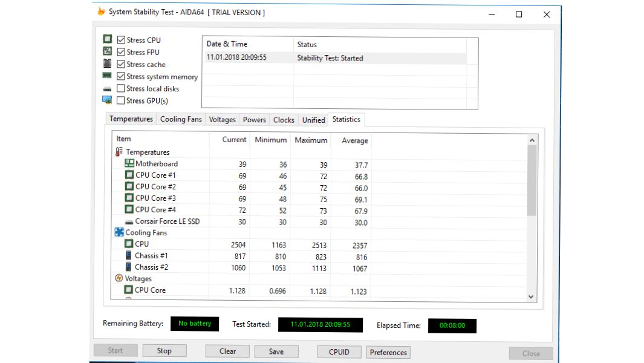The width and height of the screenshot is (644, 363).
Task: Click the statistics list scroll up arrow
Action: (532, 140)
